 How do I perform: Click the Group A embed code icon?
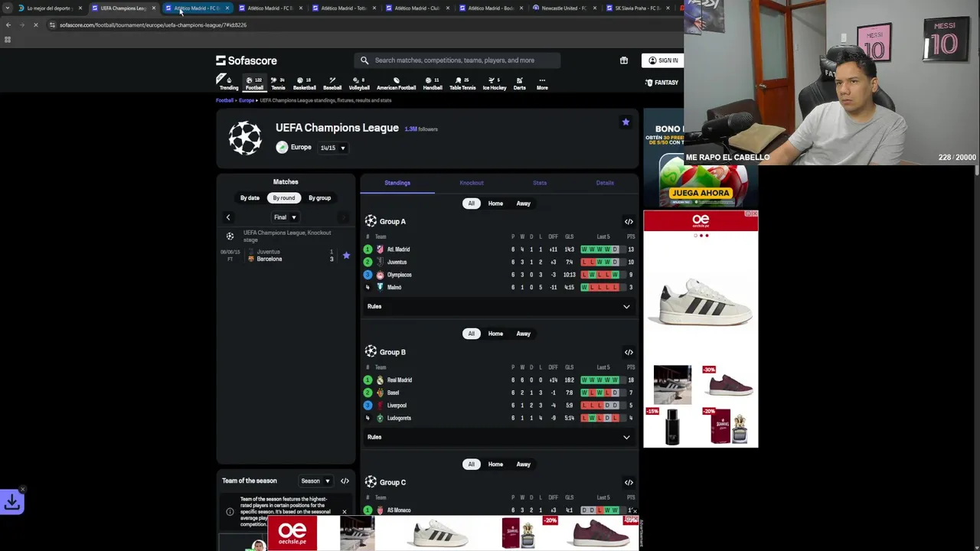[x=629, y=222]
